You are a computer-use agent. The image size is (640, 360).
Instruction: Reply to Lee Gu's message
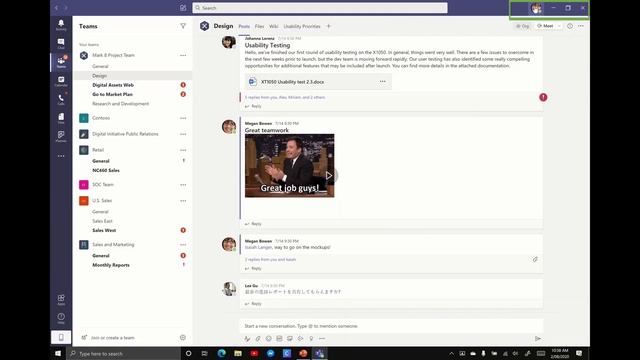pyautogui.click(x=253, y=304)
